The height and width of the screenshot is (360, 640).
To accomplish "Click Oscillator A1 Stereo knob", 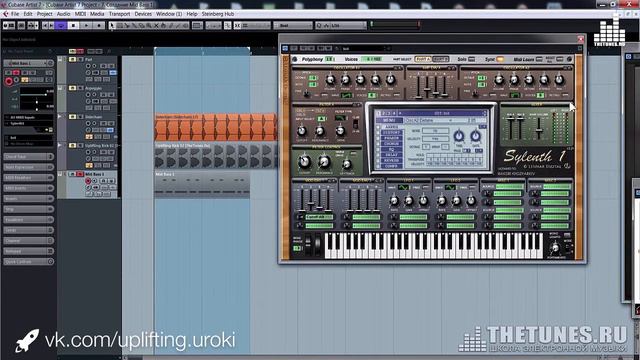I will click(376, 80).
